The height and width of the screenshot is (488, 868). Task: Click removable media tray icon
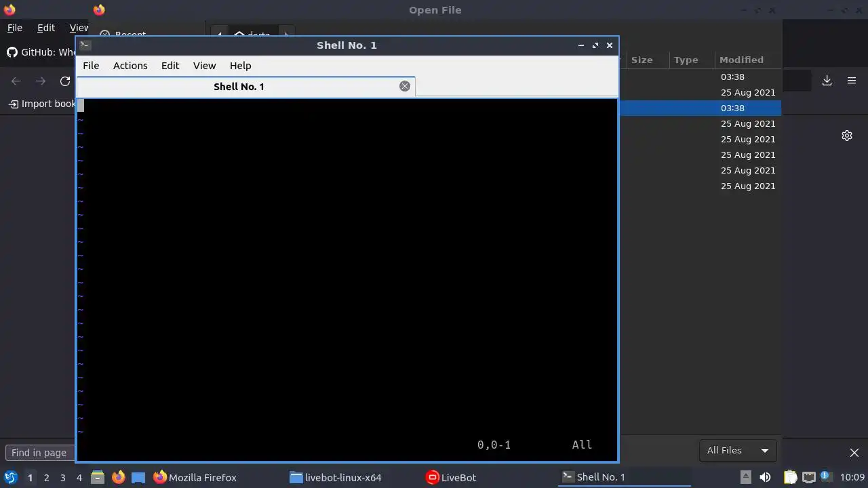745,477
